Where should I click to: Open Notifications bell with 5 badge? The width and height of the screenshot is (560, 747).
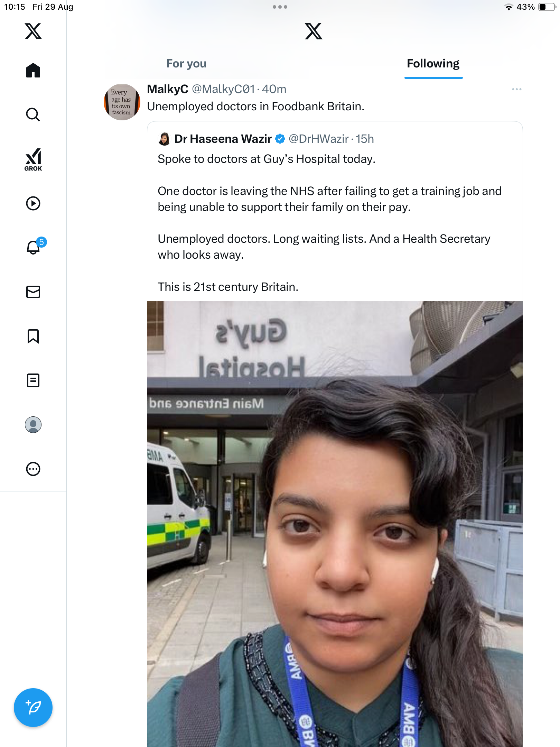[x=34, y=247]
